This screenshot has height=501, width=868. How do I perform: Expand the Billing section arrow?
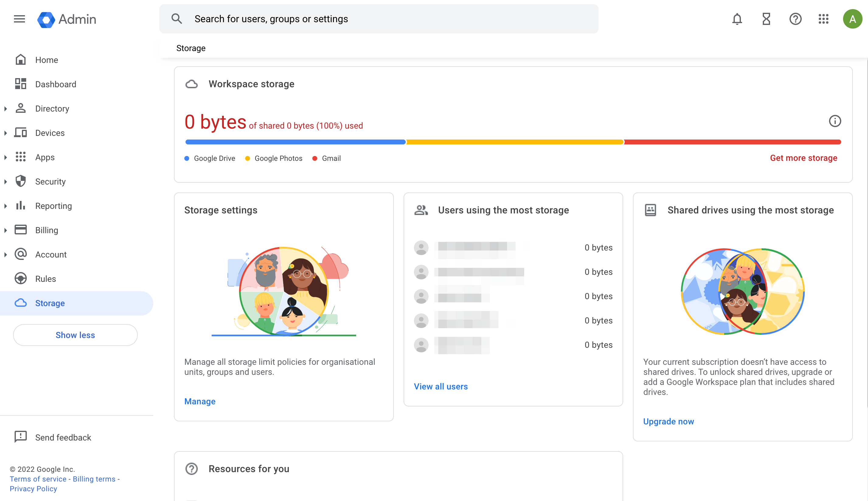pos(5,230)
